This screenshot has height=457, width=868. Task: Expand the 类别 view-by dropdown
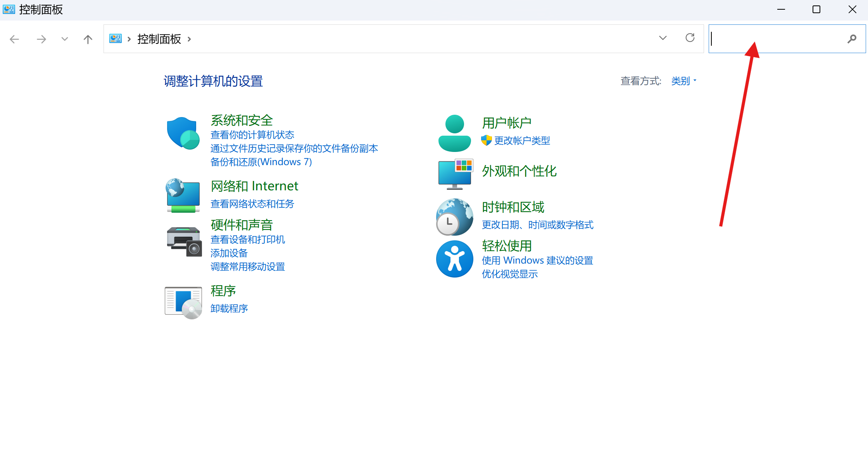[684, 81]
